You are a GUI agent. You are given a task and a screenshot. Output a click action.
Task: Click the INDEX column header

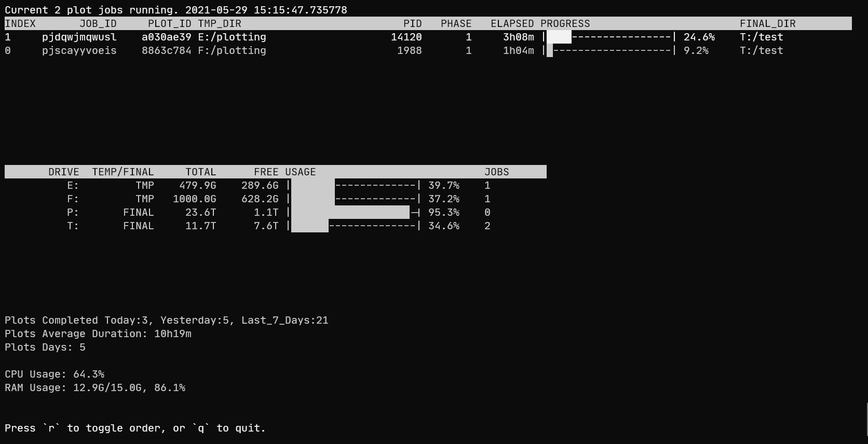coord(20,23)
